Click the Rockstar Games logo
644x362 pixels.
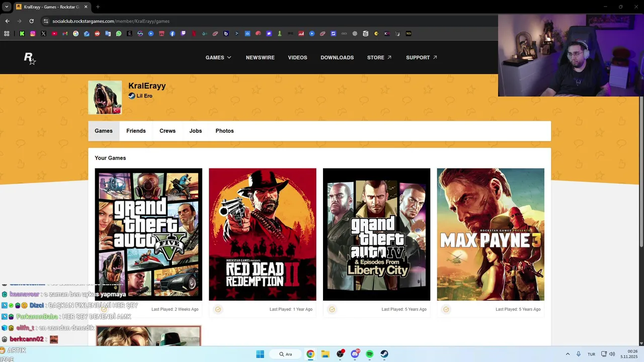click(x=30, y=58)
